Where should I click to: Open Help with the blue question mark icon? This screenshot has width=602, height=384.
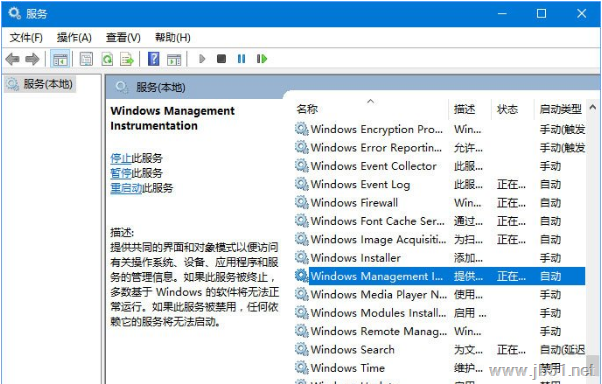154,59
